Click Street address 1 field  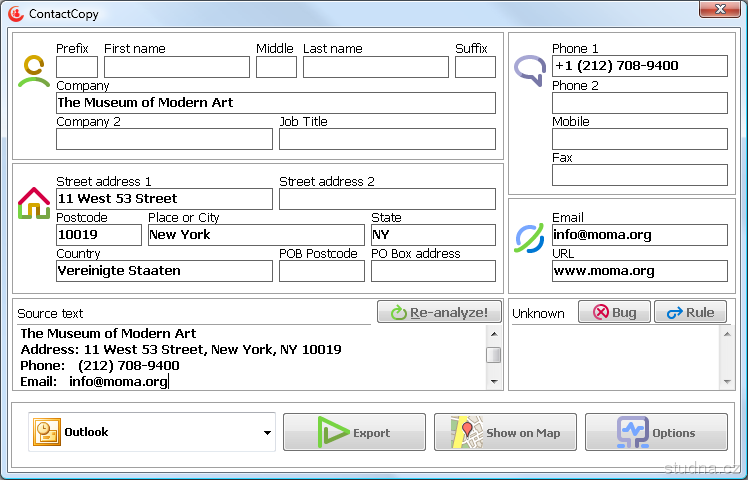tap(164, 198)
